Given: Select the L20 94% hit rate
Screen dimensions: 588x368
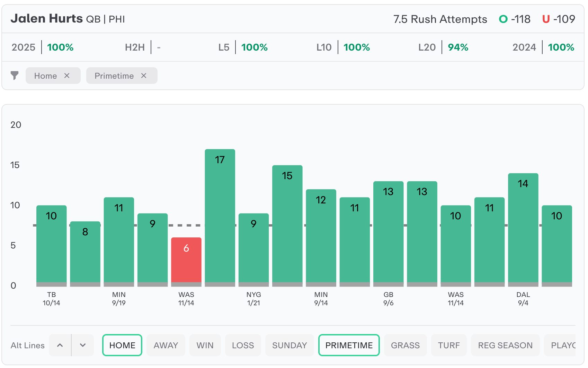Looking at the screenshot, I should click(x=443, y=47).
